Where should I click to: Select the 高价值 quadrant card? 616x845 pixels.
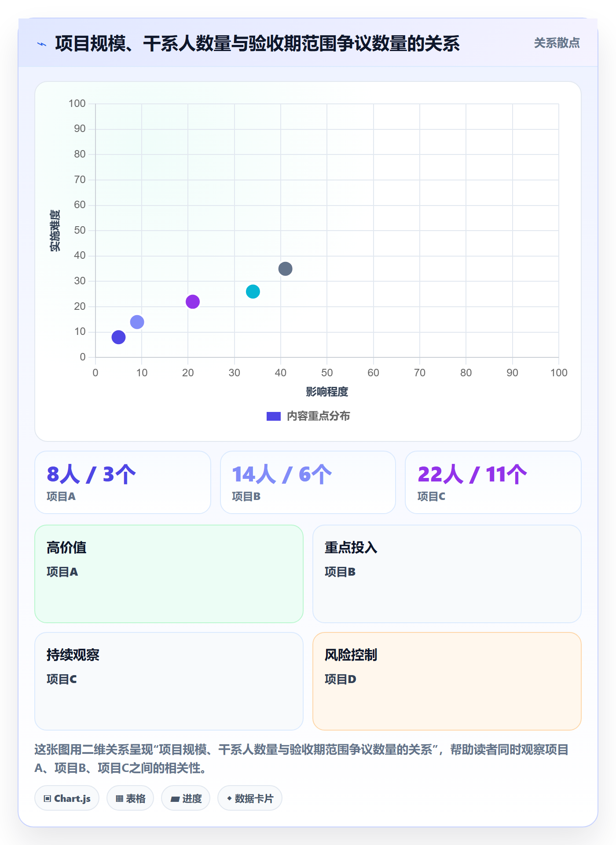pyautogui.click(x=169, y=574)
